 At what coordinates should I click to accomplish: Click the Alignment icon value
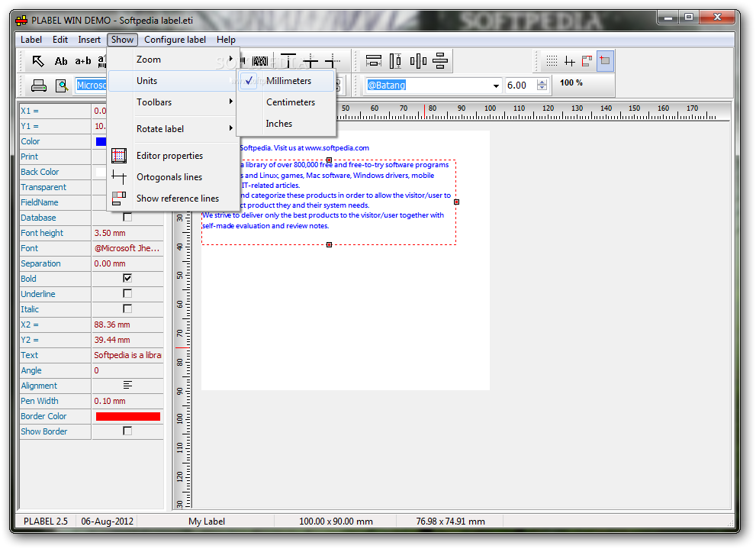coord(127,385)
